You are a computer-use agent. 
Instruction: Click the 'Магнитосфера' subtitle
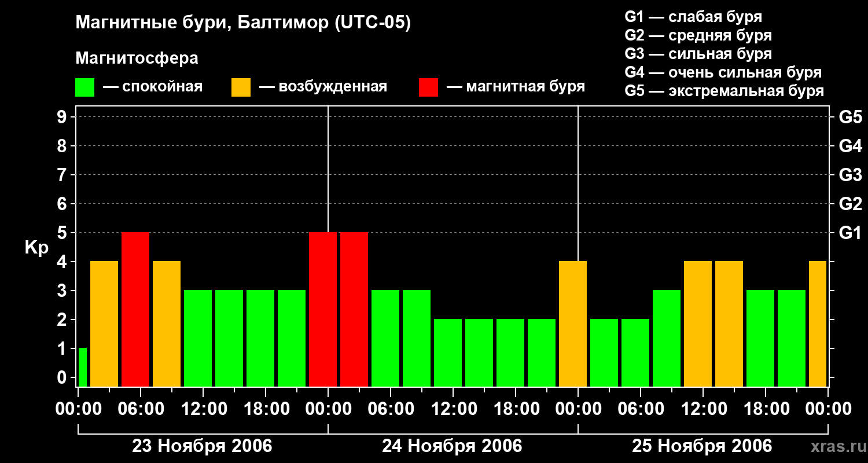137,58
